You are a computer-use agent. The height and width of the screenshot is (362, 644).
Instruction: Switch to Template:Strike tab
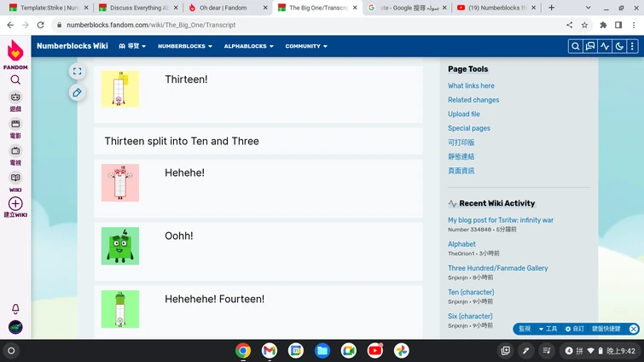point(48,8)
